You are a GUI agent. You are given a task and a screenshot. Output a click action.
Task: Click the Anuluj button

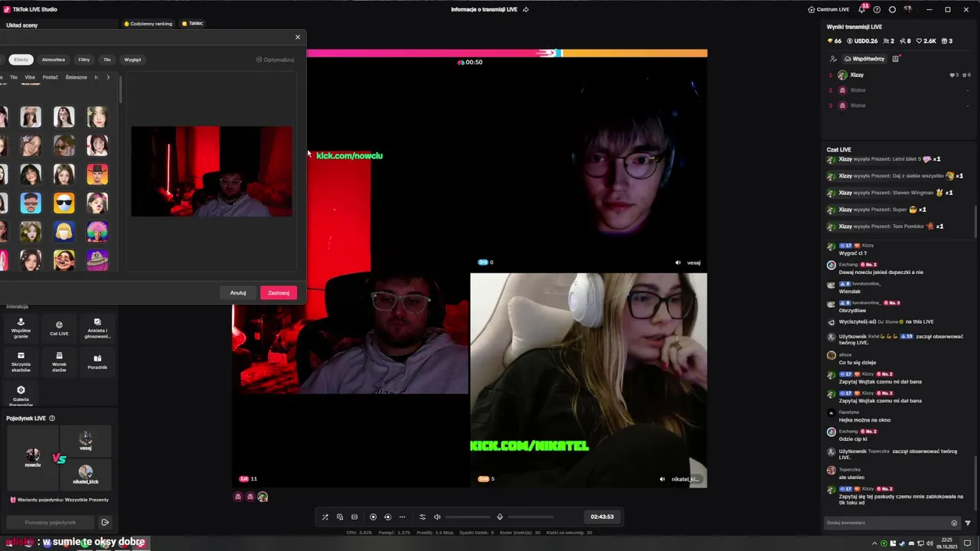pos(238,292)
